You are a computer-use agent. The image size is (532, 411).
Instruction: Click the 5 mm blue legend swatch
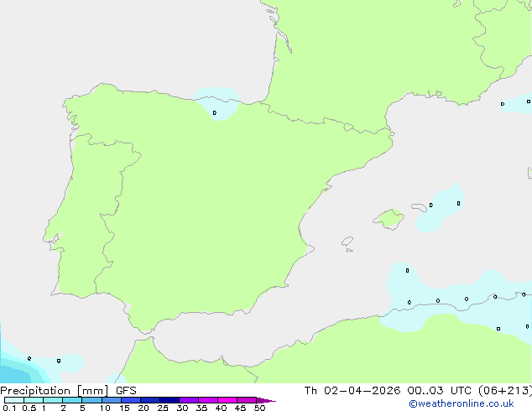tap(91, 400)
